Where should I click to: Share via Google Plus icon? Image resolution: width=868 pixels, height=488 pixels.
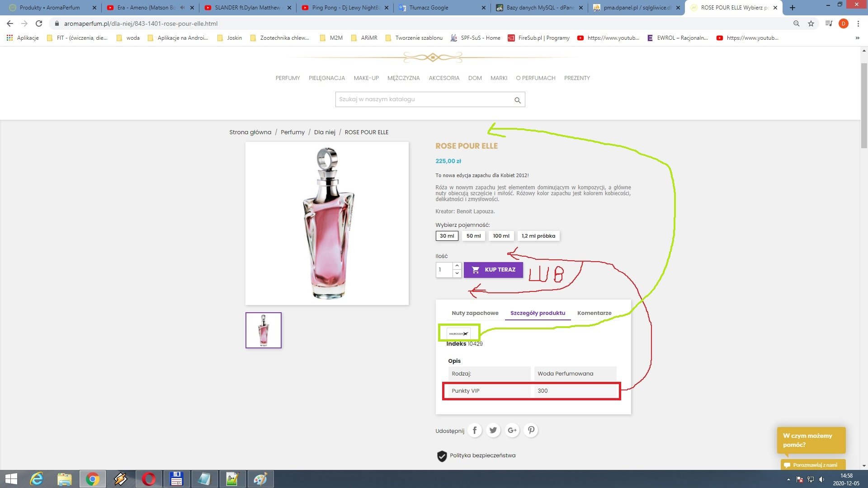pyautogui.click(x=512, y=431)
